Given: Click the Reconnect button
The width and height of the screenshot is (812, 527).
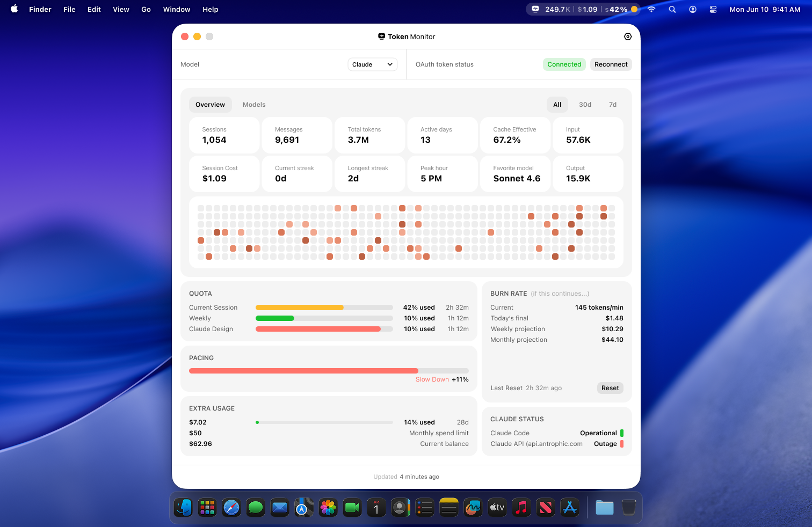Looking at the screenshot, I should coord(611,64).
